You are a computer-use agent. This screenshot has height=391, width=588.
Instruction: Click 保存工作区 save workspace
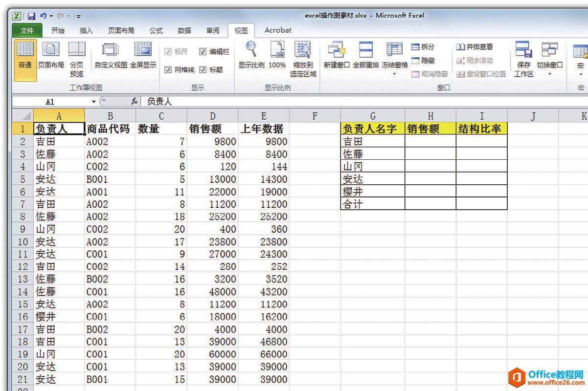click(523, 60)
